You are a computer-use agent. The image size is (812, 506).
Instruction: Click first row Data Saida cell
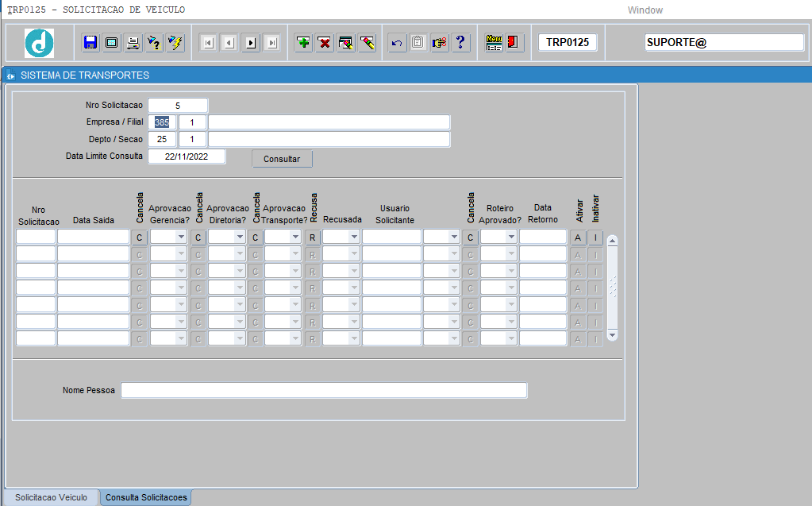click(x=93, y=237)
